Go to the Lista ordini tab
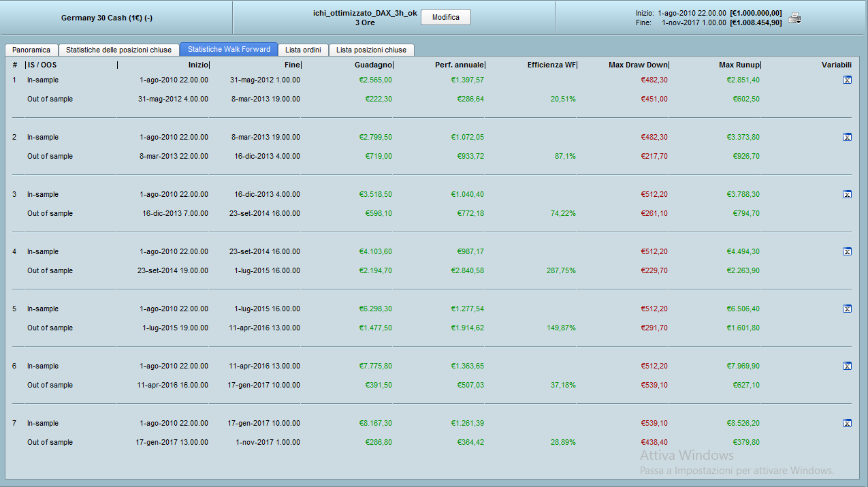The height and width of the screenshot is (487, 868). pyautogui.click(x=303, y=50)
